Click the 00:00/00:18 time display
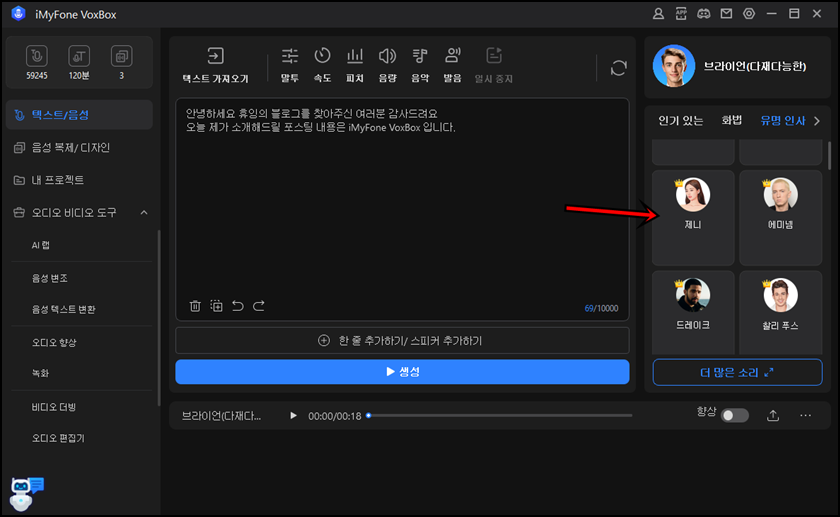Viewport: 840px width, 517px height. pyautogui.click(x=335, y=416)
